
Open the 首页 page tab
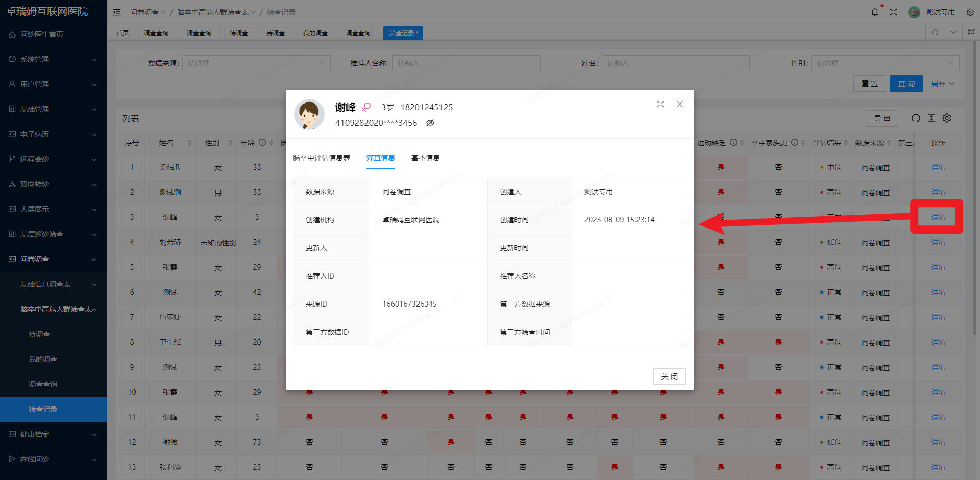tap(122, 33)
